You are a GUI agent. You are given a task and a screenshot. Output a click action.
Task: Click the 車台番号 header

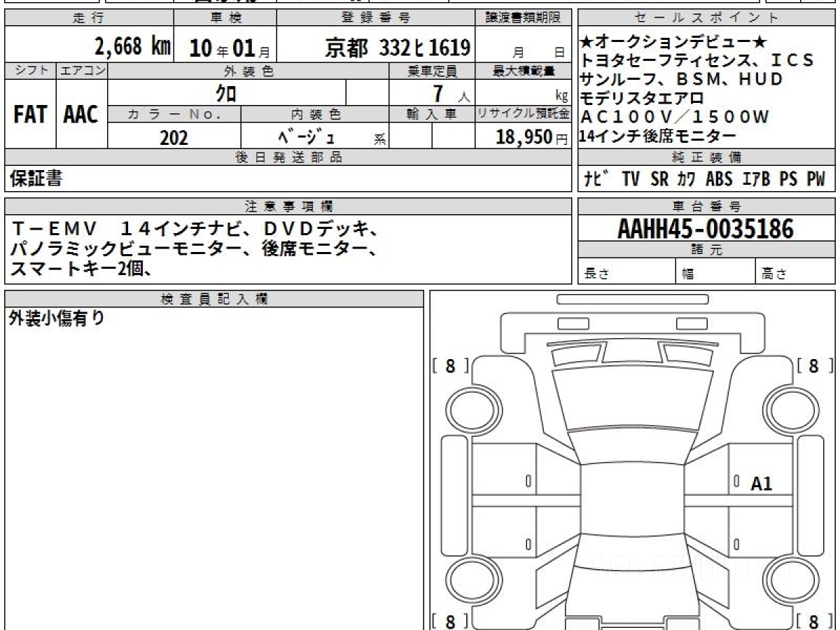click(x=706, y=206)
